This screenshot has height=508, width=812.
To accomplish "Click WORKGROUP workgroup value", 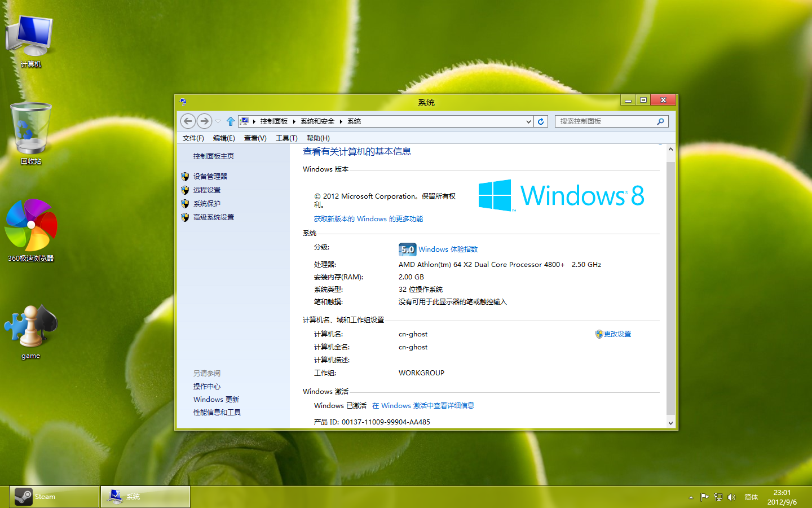I will pos(421,373).
